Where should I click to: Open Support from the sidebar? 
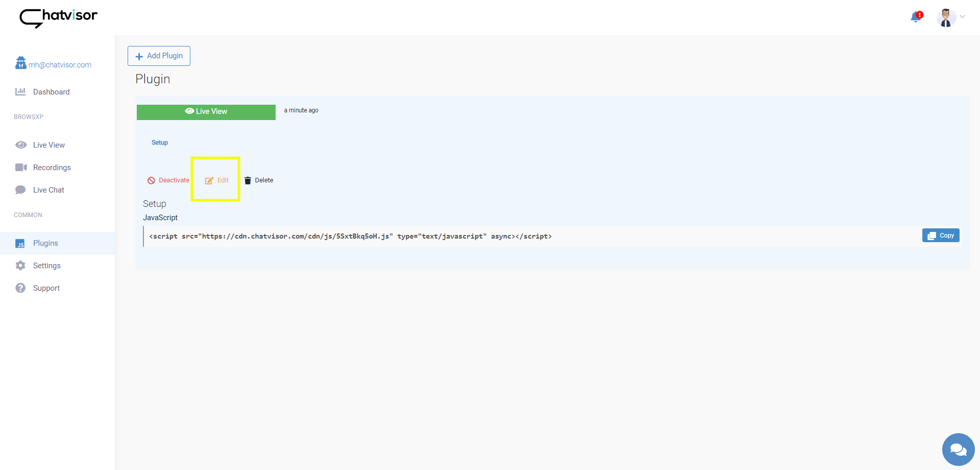tap(46, 288)
